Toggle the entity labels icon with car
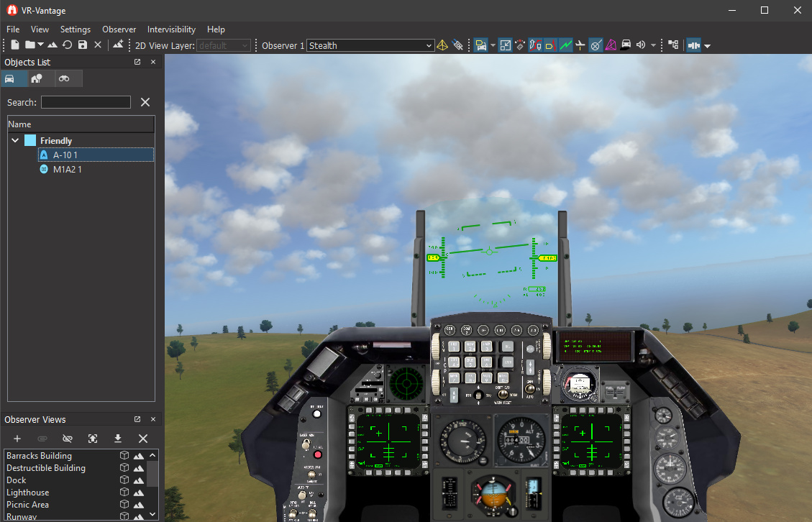 point(480,45)
